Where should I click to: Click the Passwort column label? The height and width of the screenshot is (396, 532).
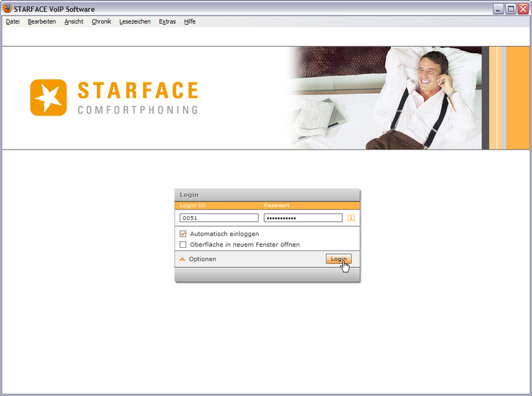coord(277,205)
